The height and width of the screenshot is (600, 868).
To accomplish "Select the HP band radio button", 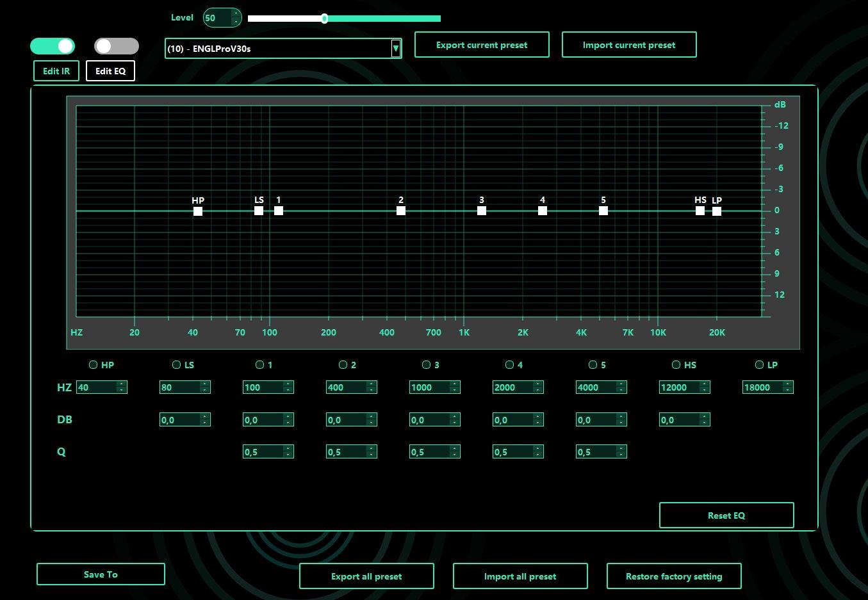I will click(94, 364).
